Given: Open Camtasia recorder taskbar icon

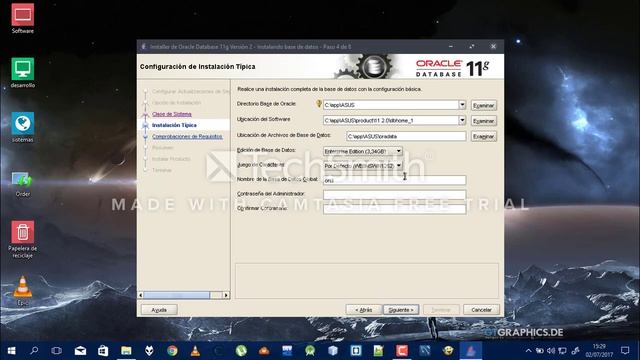Looking at the screenshot, I should point(402,351).
